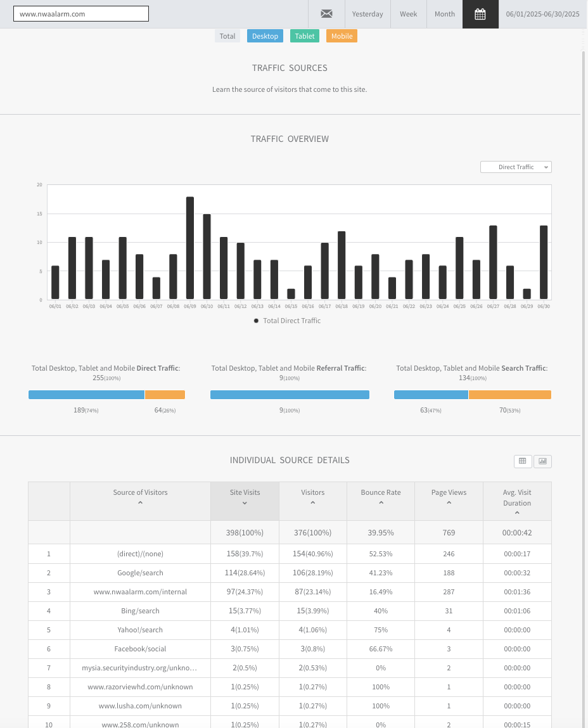Open the Direct Traffic dropdown

[x=516, y=167]
